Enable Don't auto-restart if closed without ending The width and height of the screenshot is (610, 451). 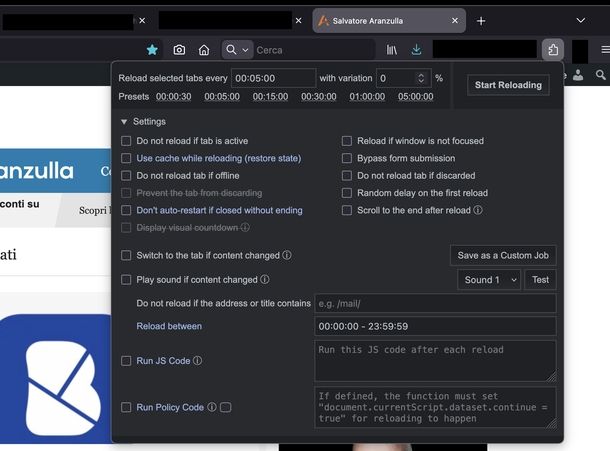126,210
